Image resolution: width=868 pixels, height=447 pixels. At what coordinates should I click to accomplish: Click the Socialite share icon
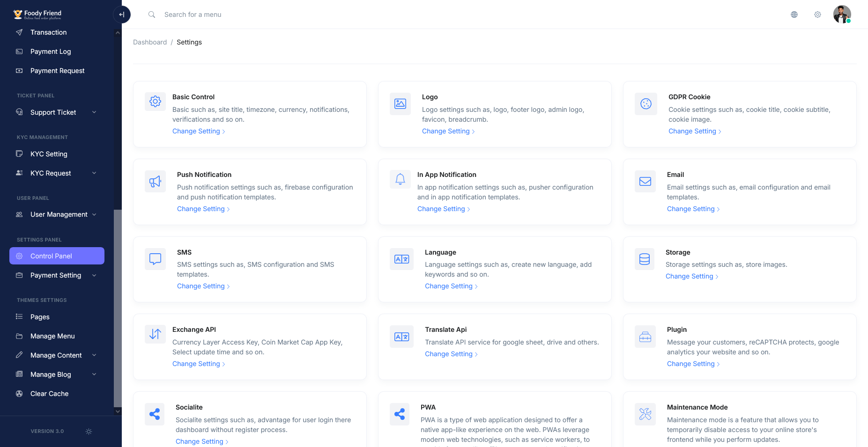155,414
